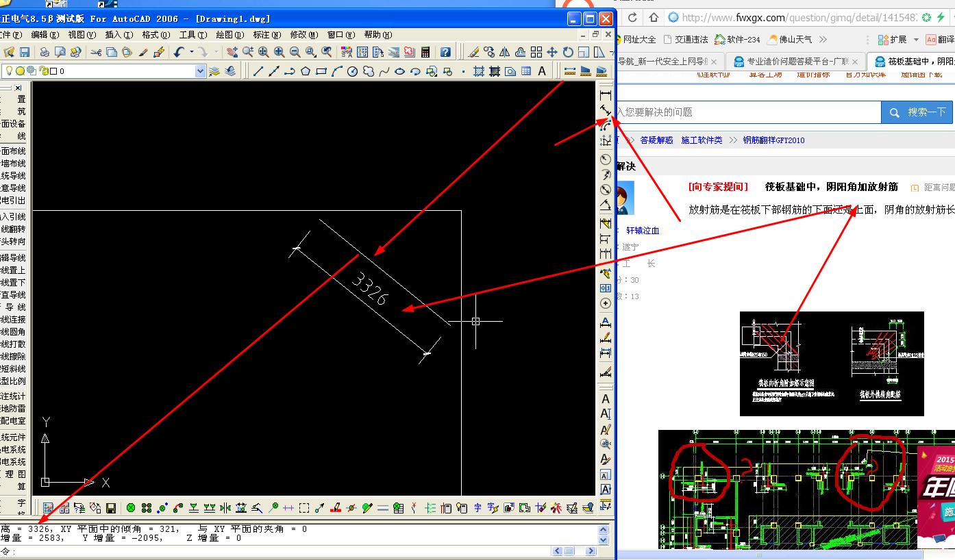Click the browser home button

653,18
